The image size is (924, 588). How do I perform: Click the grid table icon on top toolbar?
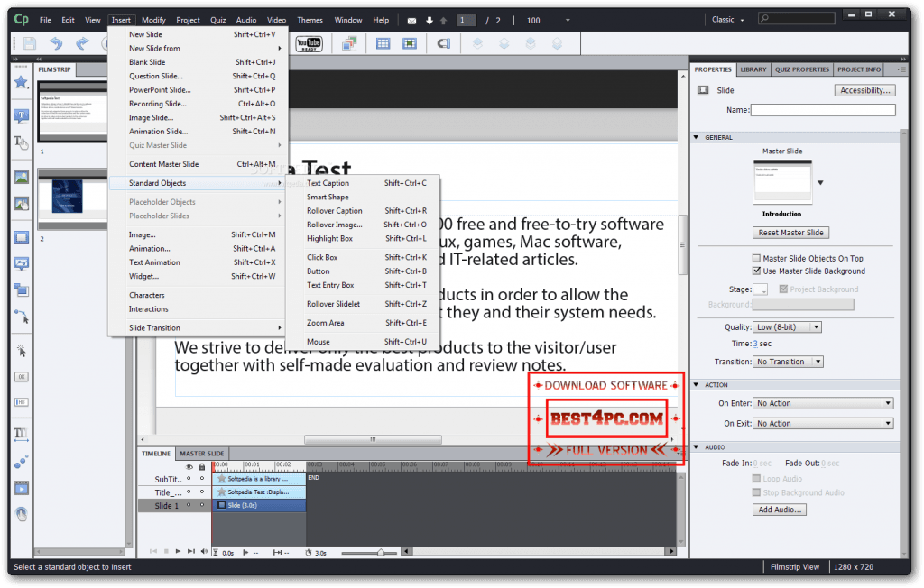[383, 42]
